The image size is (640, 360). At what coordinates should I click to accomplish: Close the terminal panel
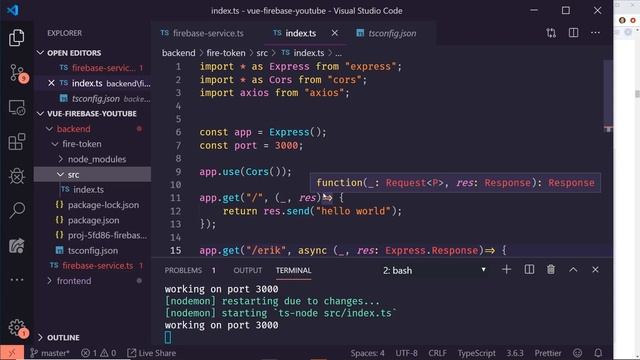click(595, 270)
